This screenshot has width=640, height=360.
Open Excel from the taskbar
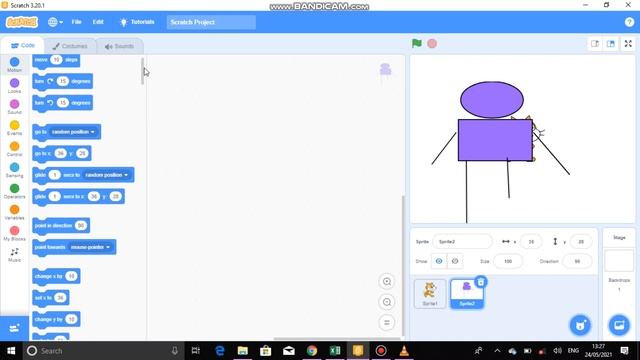(x=335, y=351)
